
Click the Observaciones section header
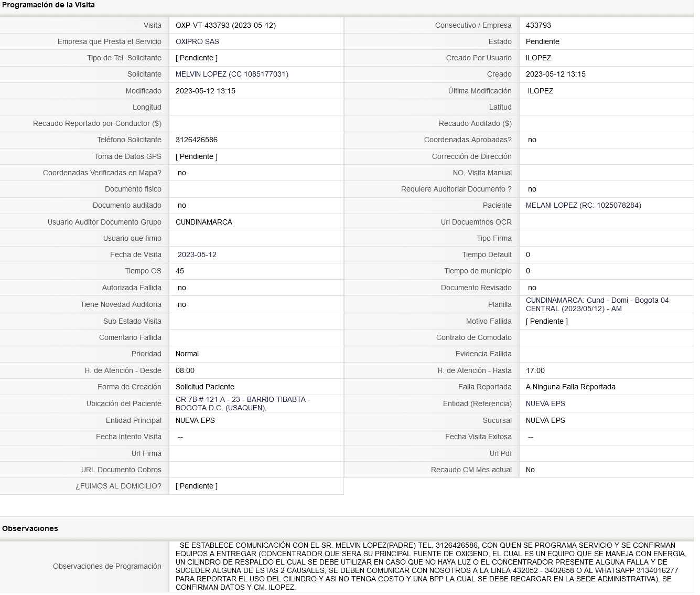pyautogui.click(x=30, y=528)
